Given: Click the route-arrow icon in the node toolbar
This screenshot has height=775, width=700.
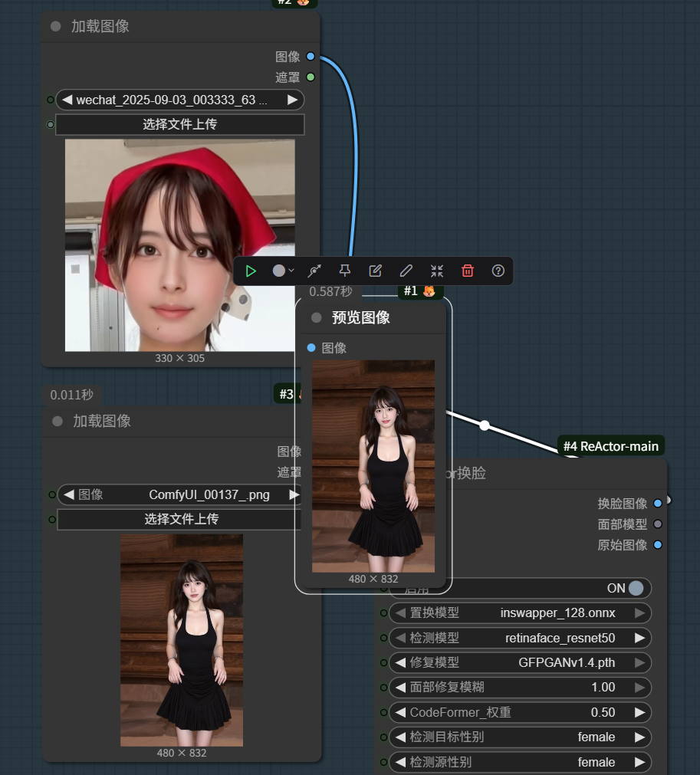Looking at the screenshot, I should [x=314, y=271].
